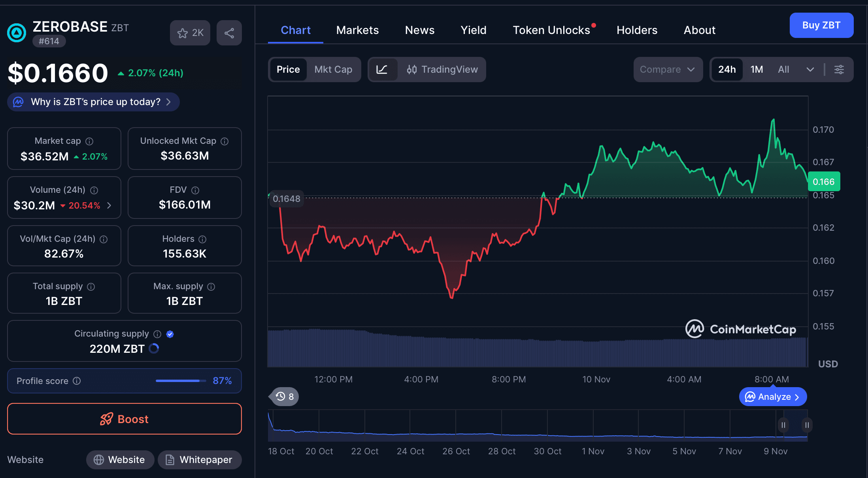Switch to line chart view icon
Screen dimensions: 868x478
pyautogui.click(x=382, y=70)
